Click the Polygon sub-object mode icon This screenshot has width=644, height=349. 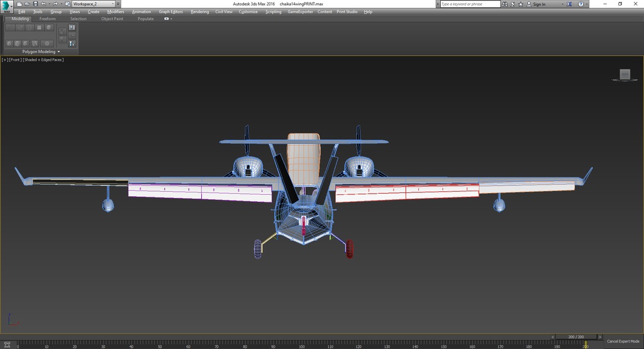[40, 28]
